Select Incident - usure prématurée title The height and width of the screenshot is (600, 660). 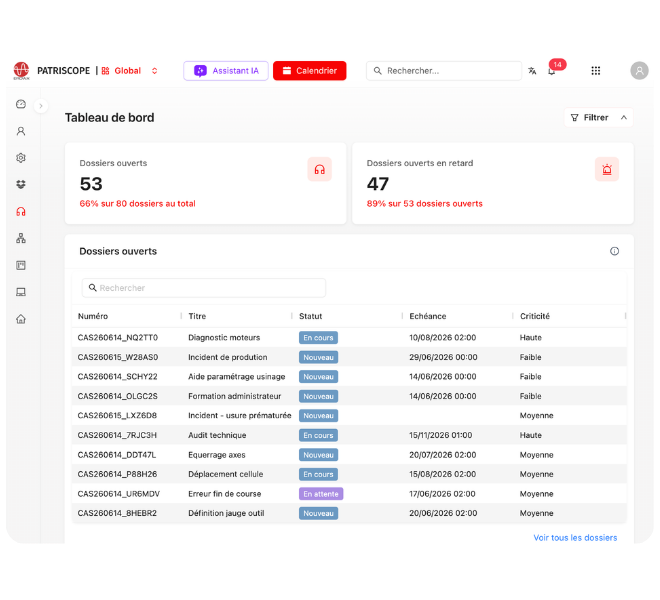[240, 416]
